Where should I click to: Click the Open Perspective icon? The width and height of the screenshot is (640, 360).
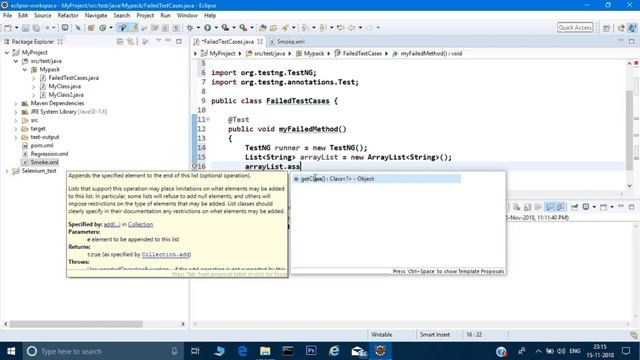607,28
